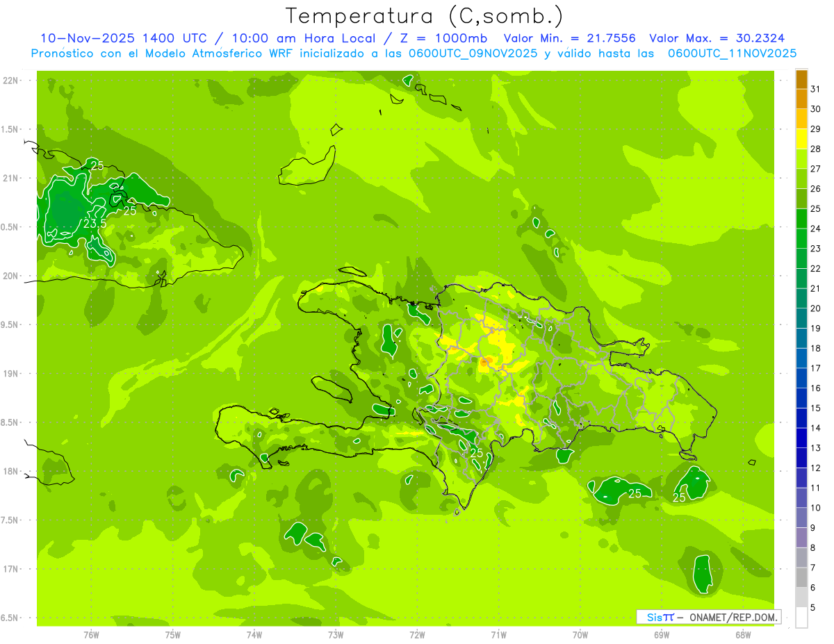Screen dimensions: 834x644
Task: Click the "20N" latitude label
Action: coord(10,276)
